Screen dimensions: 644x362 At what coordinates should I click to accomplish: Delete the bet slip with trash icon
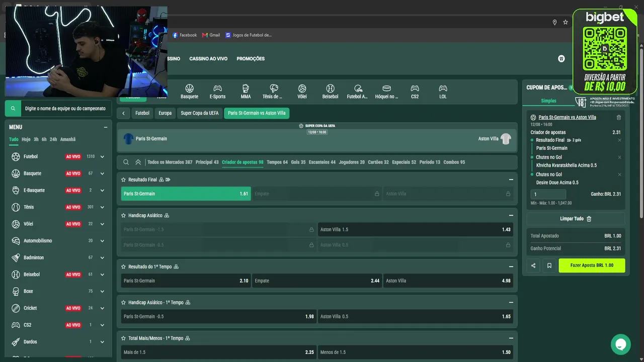[619, 117]
